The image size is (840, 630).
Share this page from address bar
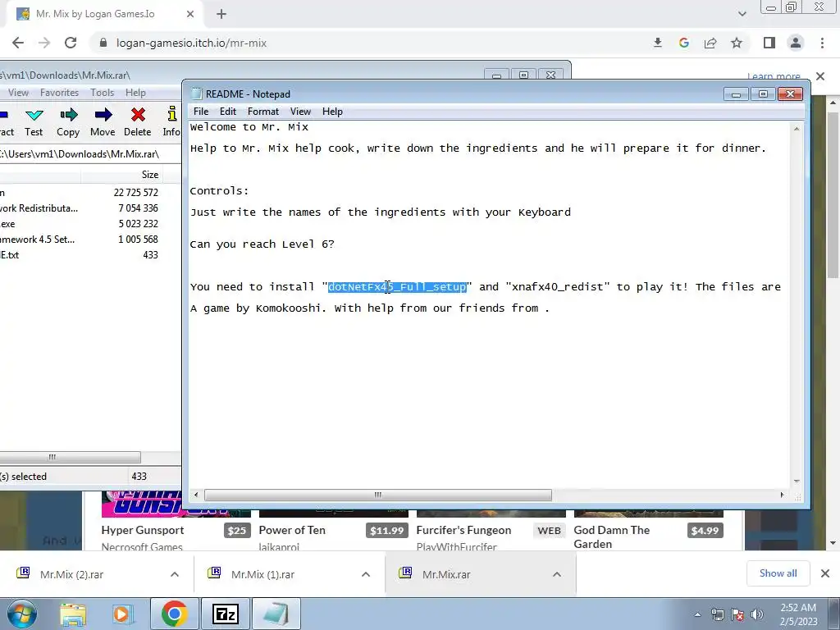(710, 43)
